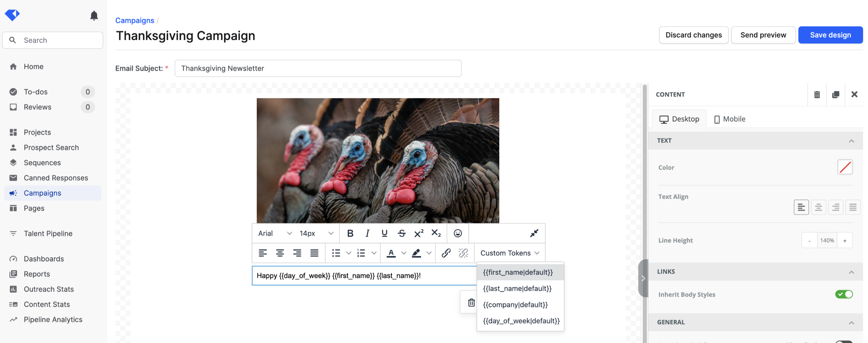Align text right in editor toolbar
The width and height of the screenshot is (868, 343).
click(x=297, y=253)
